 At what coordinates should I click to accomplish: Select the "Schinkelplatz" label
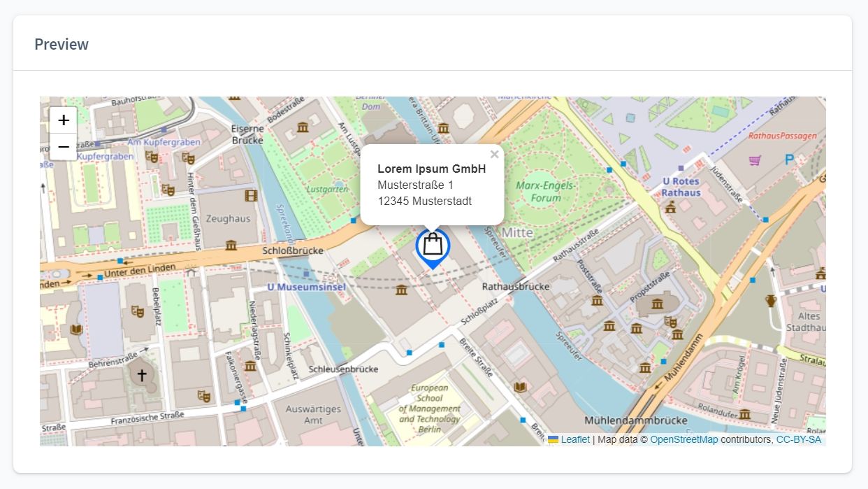pyautogui.click(x=291, y=355)
